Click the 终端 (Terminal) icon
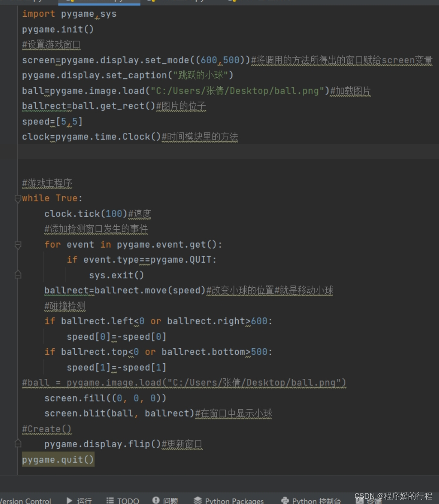439x504 pixels. pos(360,500)
